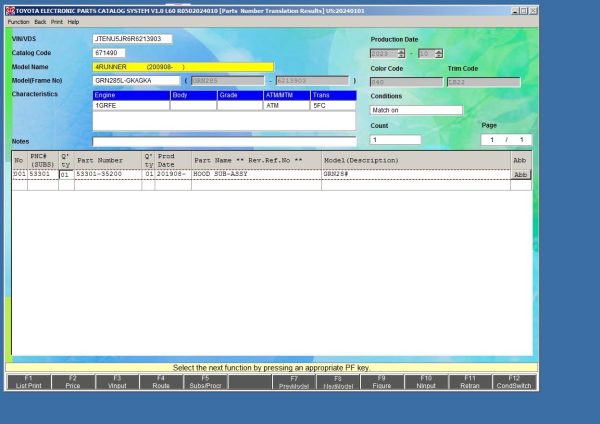600x424 pixels.
Task: Open the Print menu
Action: pos(57,21)
